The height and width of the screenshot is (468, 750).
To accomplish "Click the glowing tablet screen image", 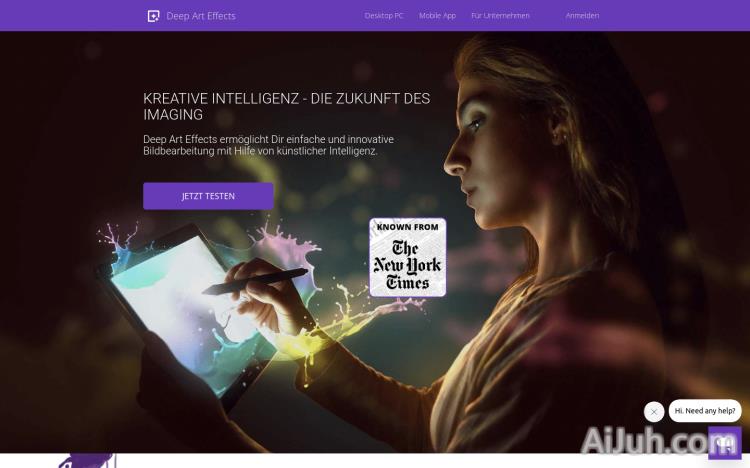I will (187, 311).
